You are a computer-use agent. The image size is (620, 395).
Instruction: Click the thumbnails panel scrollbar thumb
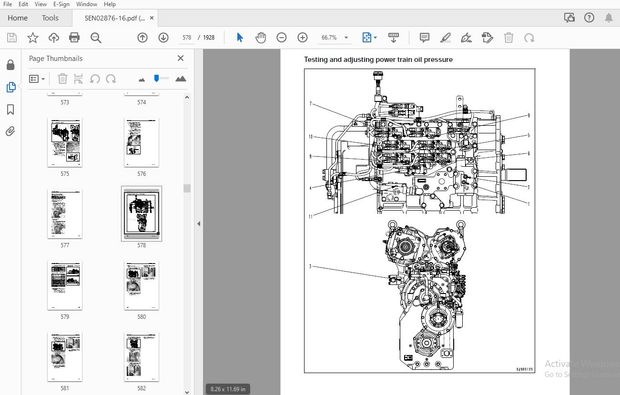point(187,188)
